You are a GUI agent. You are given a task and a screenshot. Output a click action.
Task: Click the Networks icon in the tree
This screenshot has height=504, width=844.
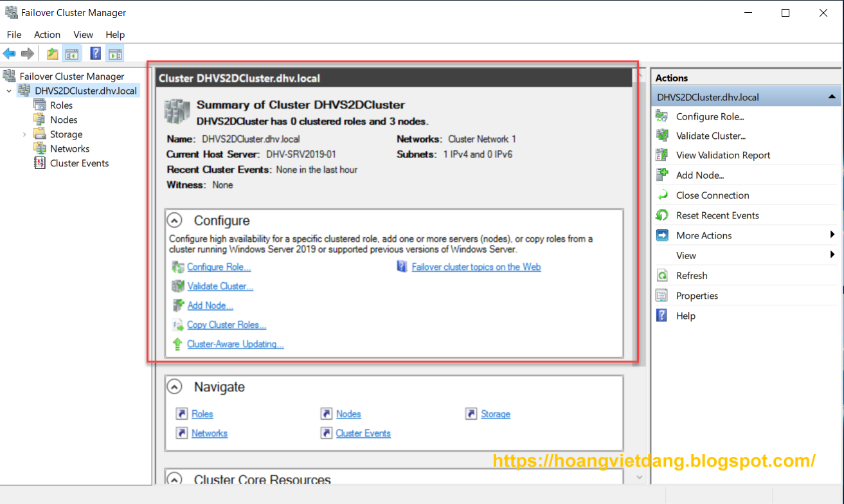(39, 148)
